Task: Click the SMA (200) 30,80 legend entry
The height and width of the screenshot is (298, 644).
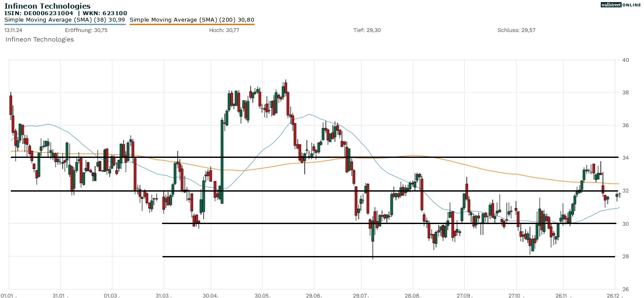Action: tap(192, 19)
